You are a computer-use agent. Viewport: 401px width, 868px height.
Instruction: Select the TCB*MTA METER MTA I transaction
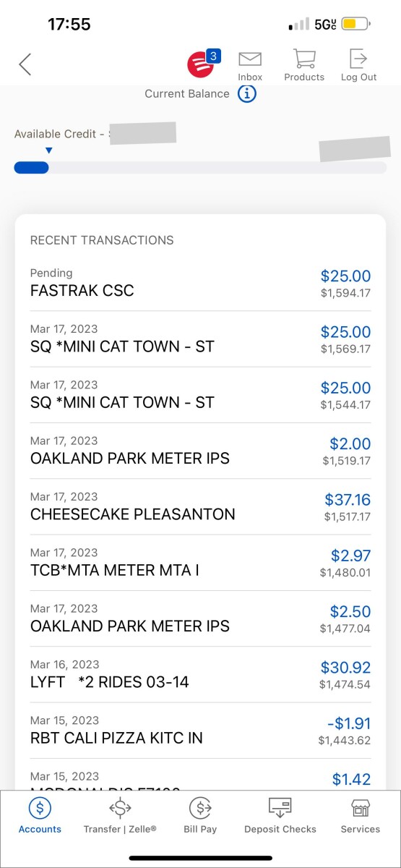click(x=200, y=563)
